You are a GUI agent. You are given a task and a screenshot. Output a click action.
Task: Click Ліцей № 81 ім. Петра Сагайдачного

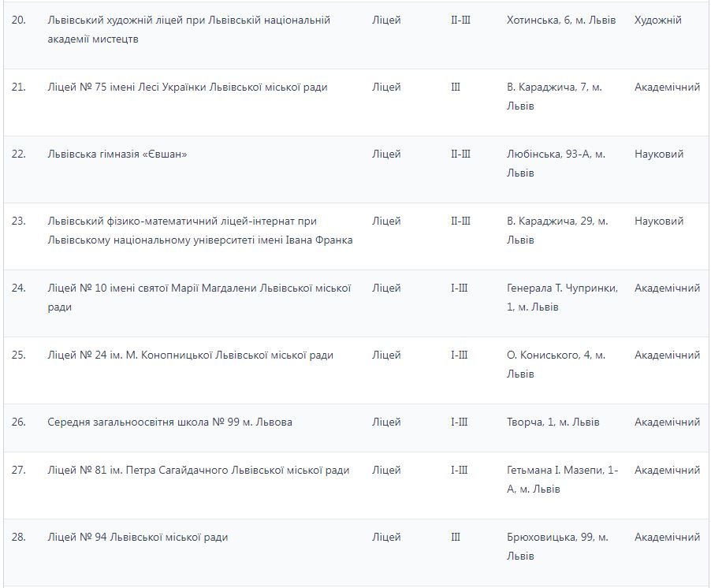coord(199,470)
